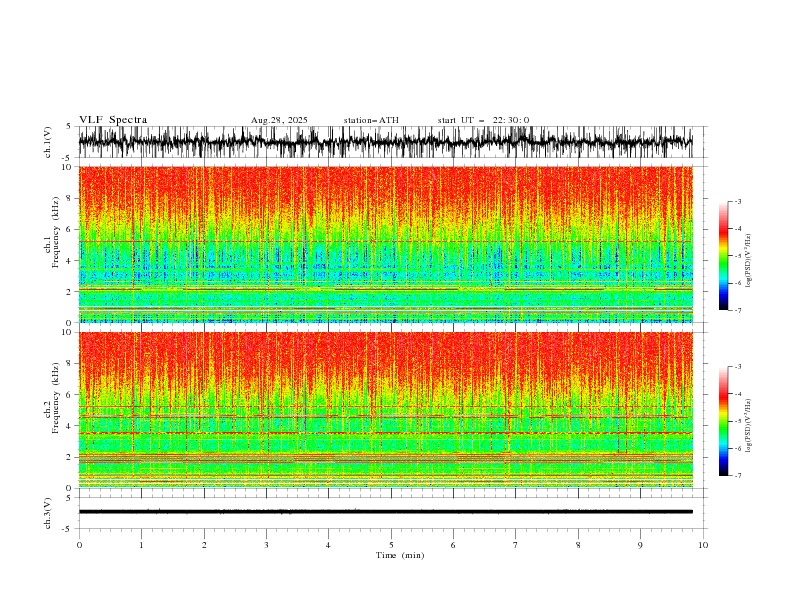Click the "station=ATH" header text

(371, 120)
